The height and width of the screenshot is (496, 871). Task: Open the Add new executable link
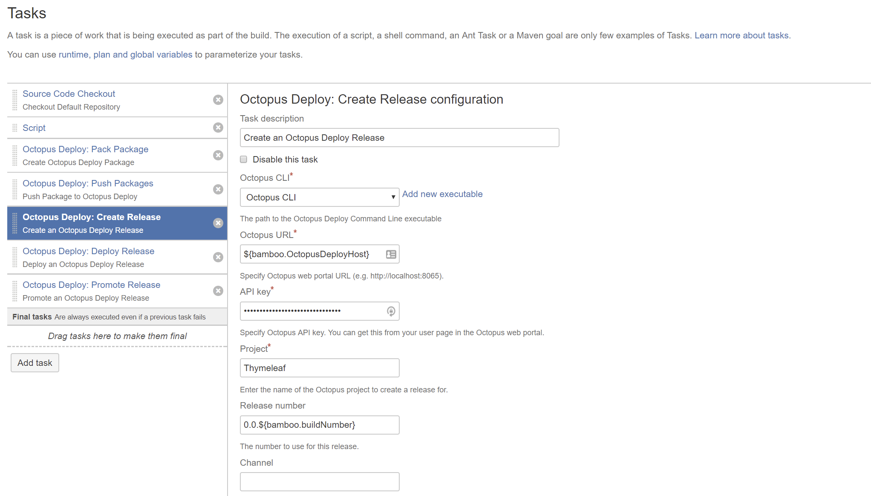[442, 194]
